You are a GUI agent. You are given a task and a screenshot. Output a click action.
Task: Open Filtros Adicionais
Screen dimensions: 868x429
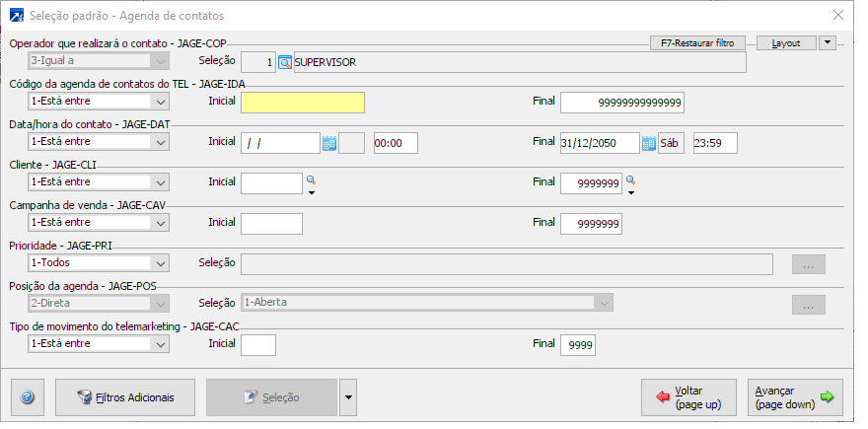[x=125, y=397]
